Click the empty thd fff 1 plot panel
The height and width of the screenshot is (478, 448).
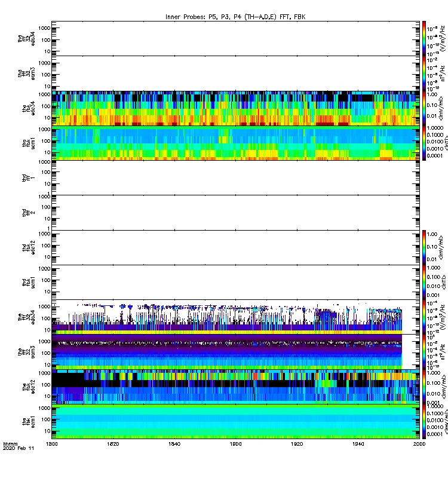pos(235,178)
